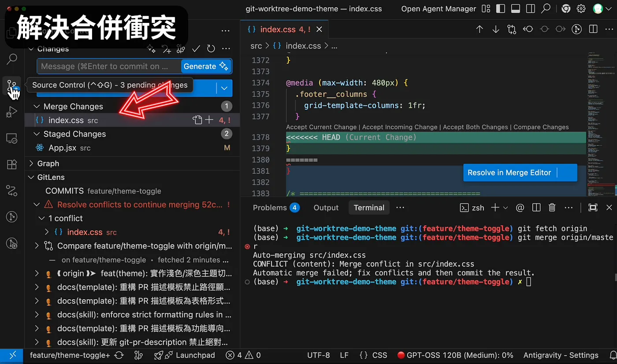Viewport: 617px width, 364px height.
Task: Click the compare changes icon in editor toolbar
Action: coord(512,30)
